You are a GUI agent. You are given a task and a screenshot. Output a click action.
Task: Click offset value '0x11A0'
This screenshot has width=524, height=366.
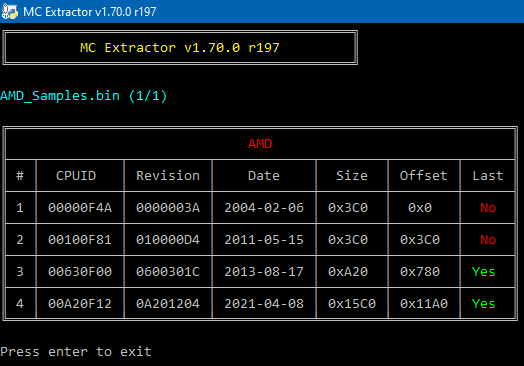(424, 303)
